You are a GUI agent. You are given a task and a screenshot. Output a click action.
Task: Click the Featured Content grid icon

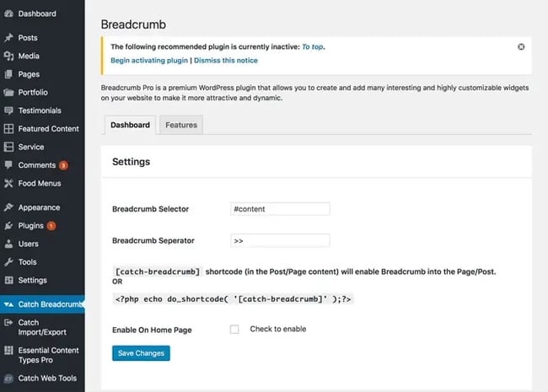tap(8, 129)
